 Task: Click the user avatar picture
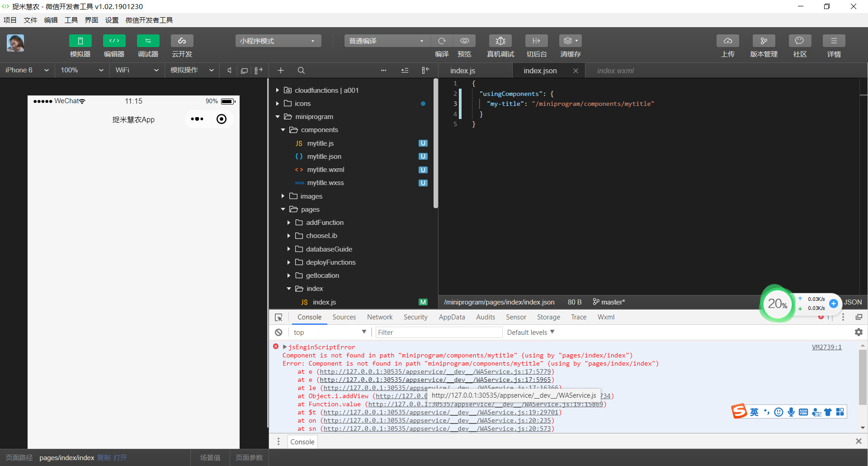click(15, 43)
